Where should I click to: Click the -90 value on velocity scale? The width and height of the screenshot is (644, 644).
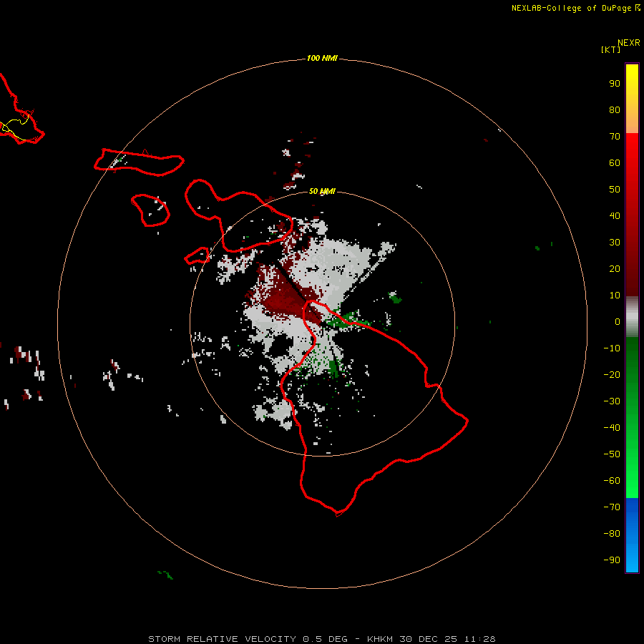point(612,560)
